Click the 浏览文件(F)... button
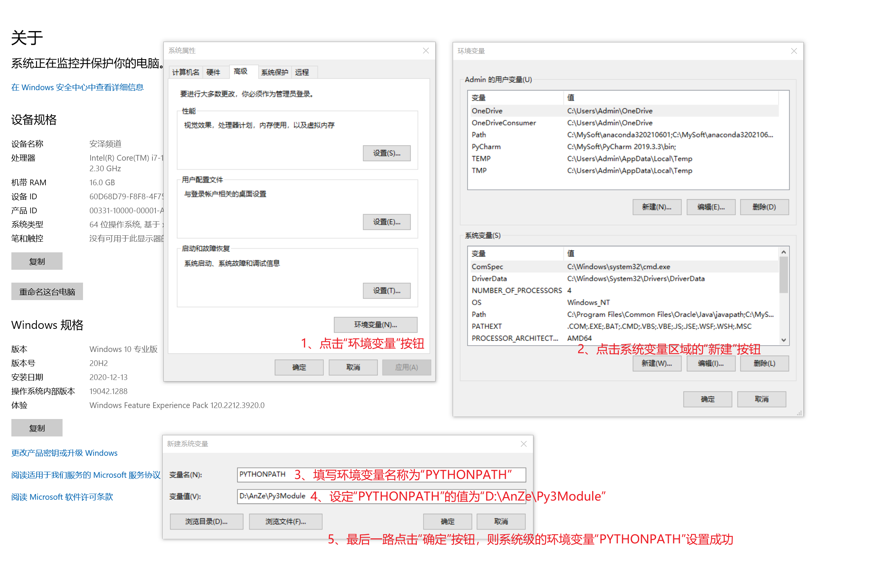This screenshot has width=875, height=588. point(286,522)
